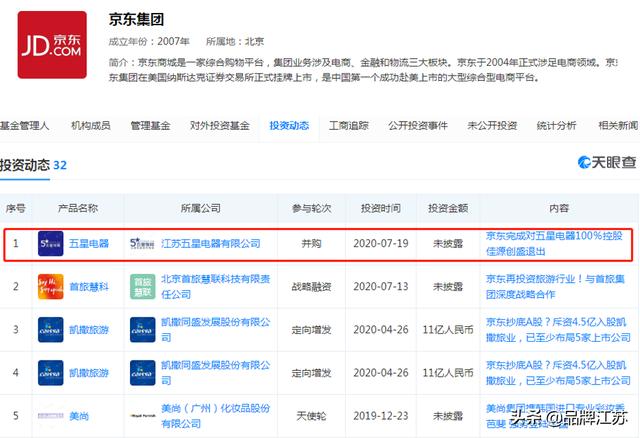Click 凯撒旅游 product logo in row 3
This screenshot has height=438, width=640.
[51, 329]
